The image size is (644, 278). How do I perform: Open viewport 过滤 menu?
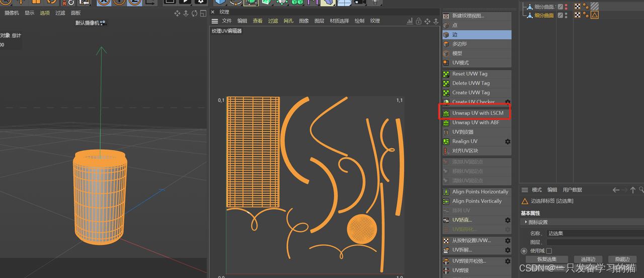point(60,13)
